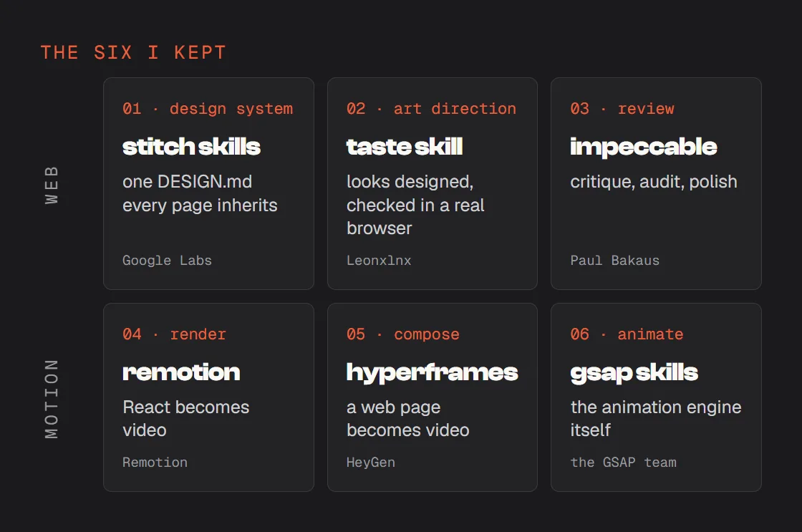Select the vertical MOTION row label
The height and width of the screenshot is (532, 802).
[51, 399]
